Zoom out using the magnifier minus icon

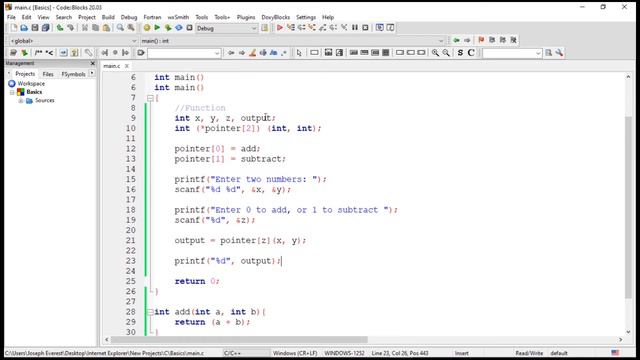pyautogui.click(x=446, y=53)
